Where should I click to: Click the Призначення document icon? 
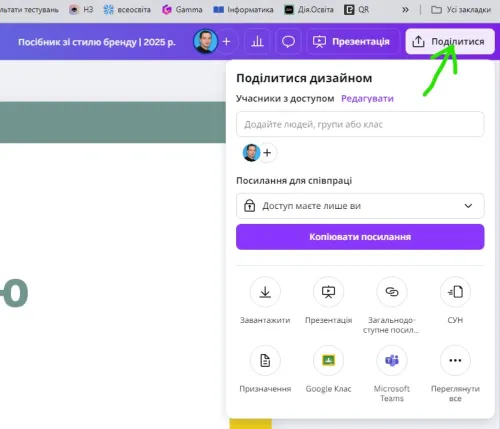click(265, 360)
